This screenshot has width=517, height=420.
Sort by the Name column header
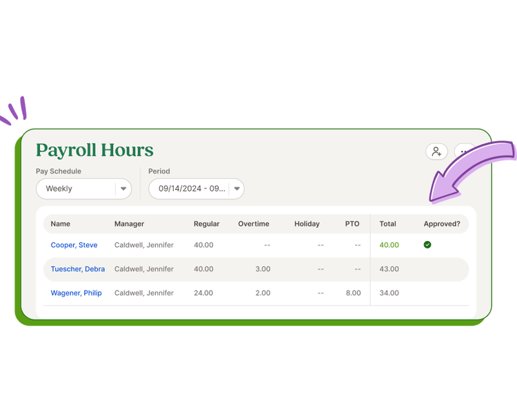(61, 224)
